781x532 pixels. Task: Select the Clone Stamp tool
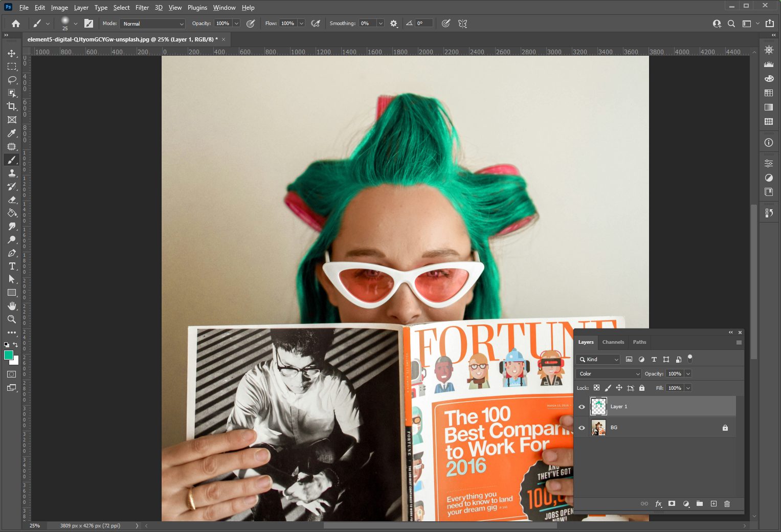click(12, 173)
